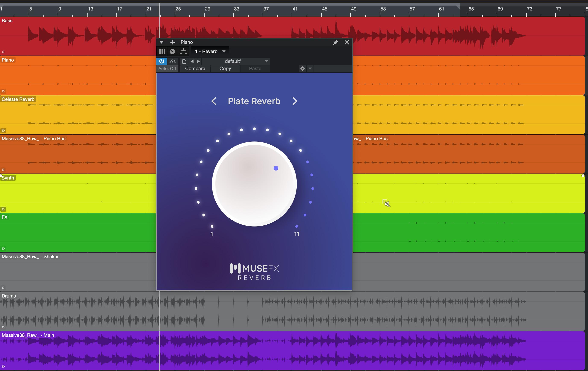
Task: Open the macro knob icon in plugin header
Action: [172, 51]
